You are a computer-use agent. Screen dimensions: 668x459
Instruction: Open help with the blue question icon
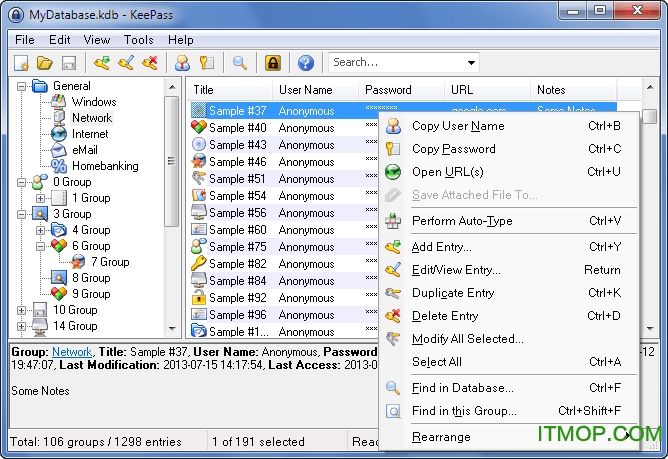point(305,63)
